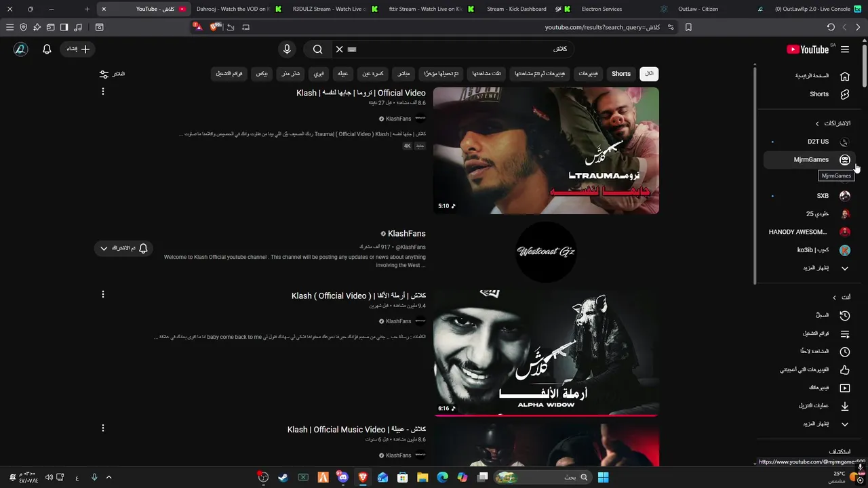This screenshot has width=868, height=488.
Task: Click the YouTube logo
Action: (808, 49)
